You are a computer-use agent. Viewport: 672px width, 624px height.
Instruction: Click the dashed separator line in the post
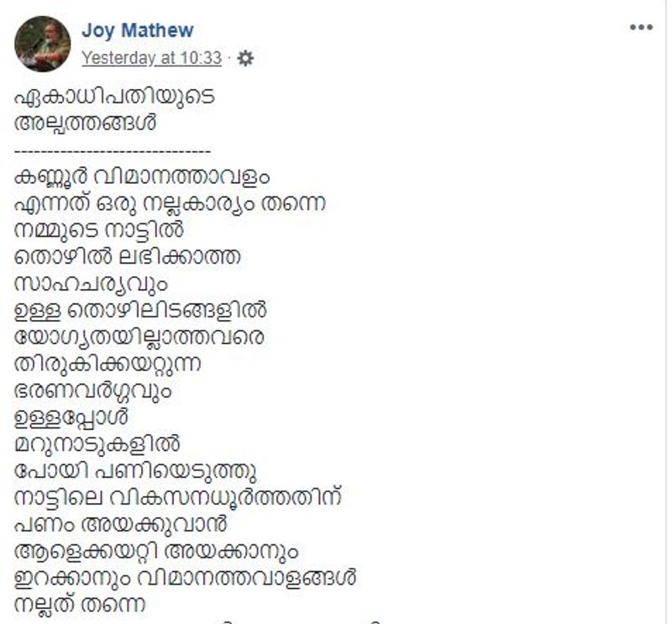point(113,150)
